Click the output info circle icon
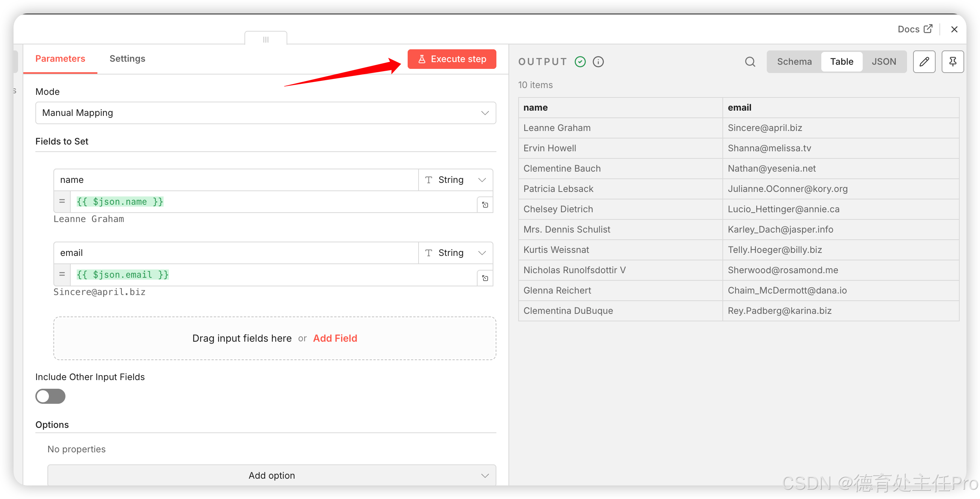This screenshot has height=499, width=980. pyautogui.click(x=598, y=62)
